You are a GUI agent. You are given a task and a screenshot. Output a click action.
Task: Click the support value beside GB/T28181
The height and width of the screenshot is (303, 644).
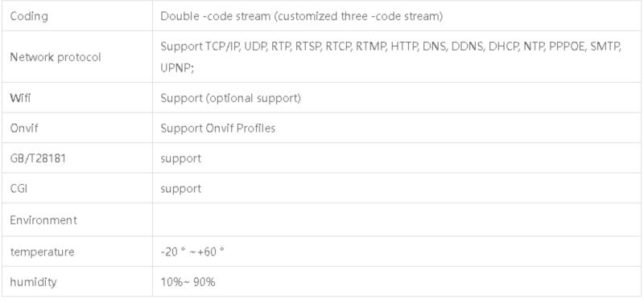(180, 158)
